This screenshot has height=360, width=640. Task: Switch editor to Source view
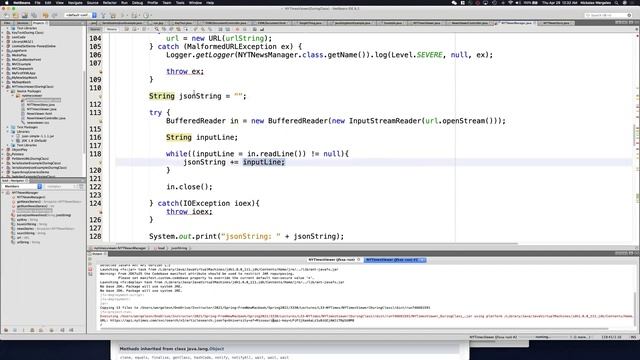coord(95,29)
